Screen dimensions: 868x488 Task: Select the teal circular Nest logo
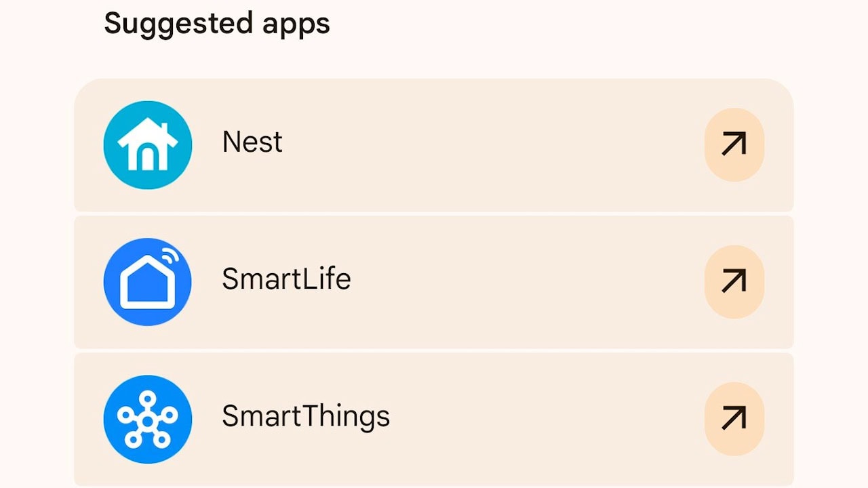[148, 145]
